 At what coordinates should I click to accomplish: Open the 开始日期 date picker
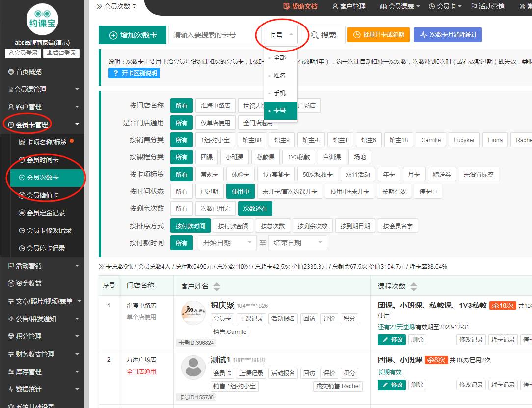tap(226, 243)
